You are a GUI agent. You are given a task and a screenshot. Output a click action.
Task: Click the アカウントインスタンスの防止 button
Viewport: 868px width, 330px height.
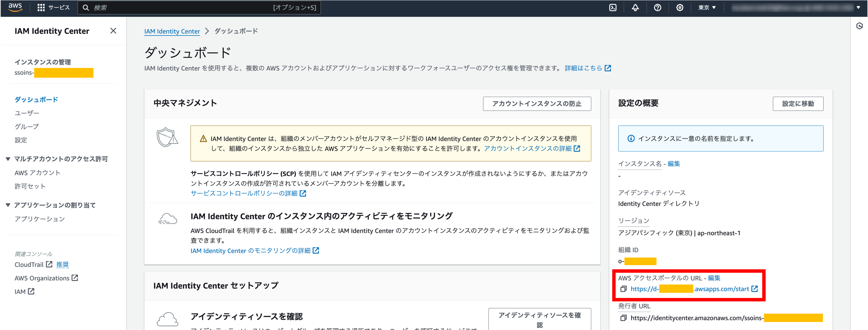537,104
